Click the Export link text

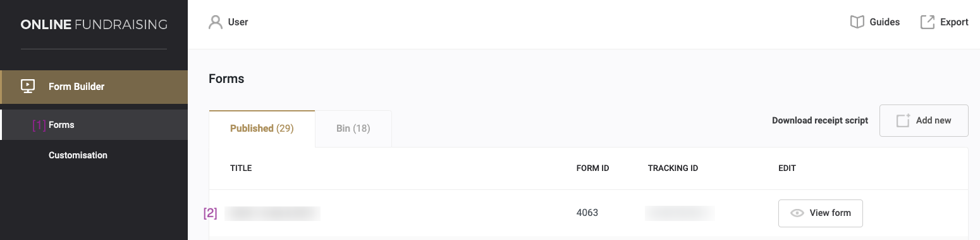pyautogui.click(x=954, y=22)
